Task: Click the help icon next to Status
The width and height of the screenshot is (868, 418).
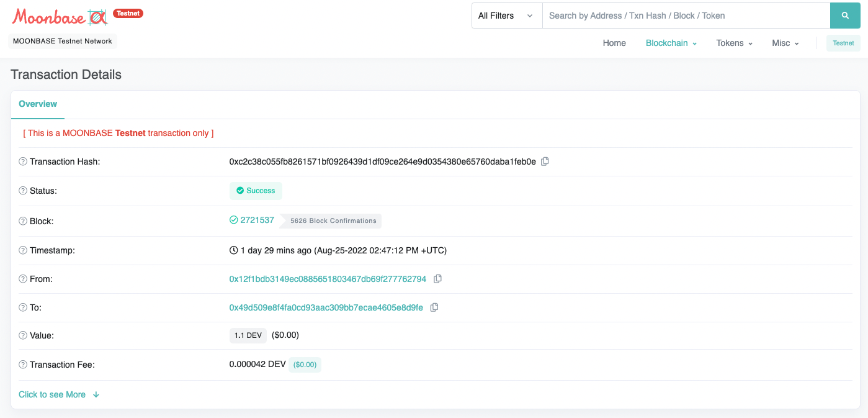Action: click(22, 191)
